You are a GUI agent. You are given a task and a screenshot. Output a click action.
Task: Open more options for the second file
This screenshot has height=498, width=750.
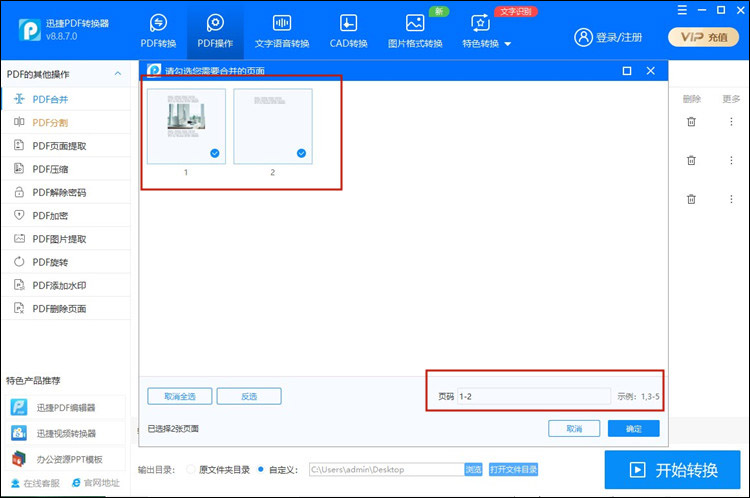click(731, 160)
